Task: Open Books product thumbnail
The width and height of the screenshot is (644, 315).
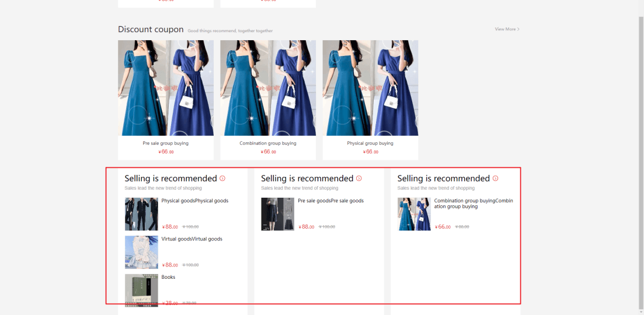Action: (x=141, y=290)
